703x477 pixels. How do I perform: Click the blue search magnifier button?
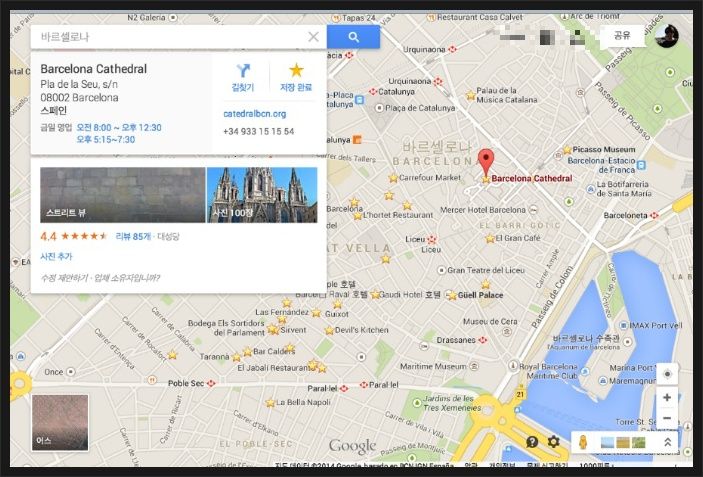click(x=353, y=37)
